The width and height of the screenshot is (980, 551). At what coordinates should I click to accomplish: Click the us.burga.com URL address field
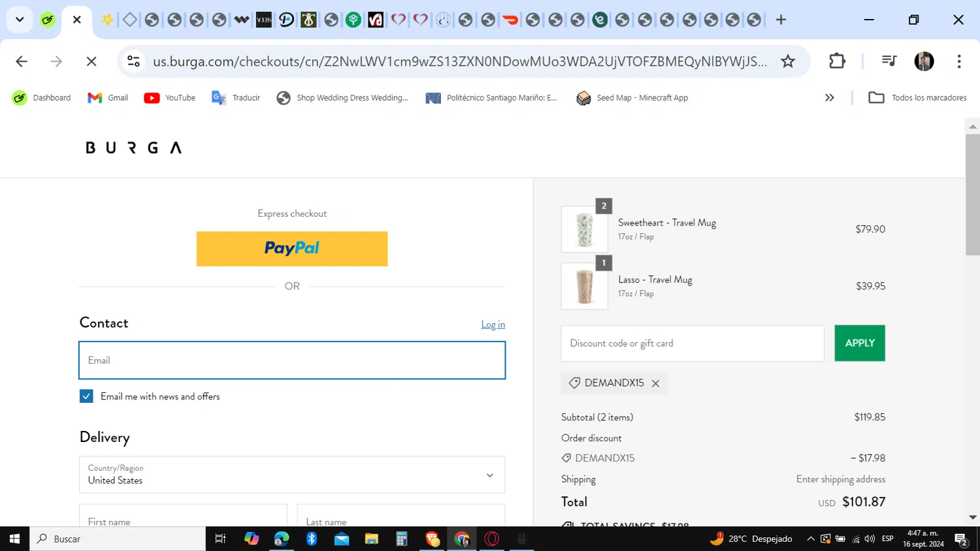(x=460, y=61)
